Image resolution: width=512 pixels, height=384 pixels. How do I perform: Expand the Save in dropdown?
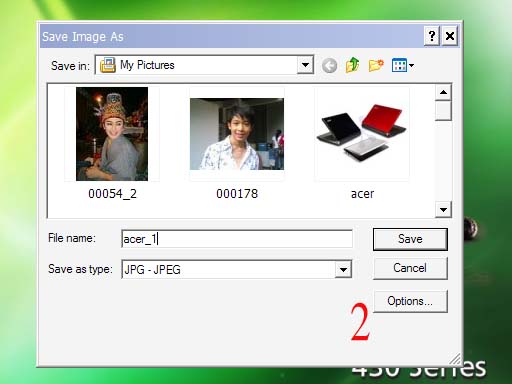pyautogui.click(x=305, y=65)
